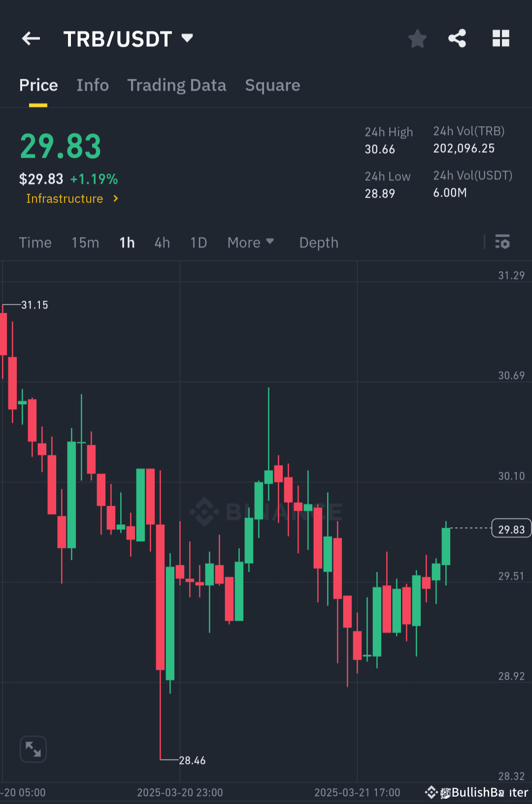Open the Infrastructure category link

[x=71, y=199]
